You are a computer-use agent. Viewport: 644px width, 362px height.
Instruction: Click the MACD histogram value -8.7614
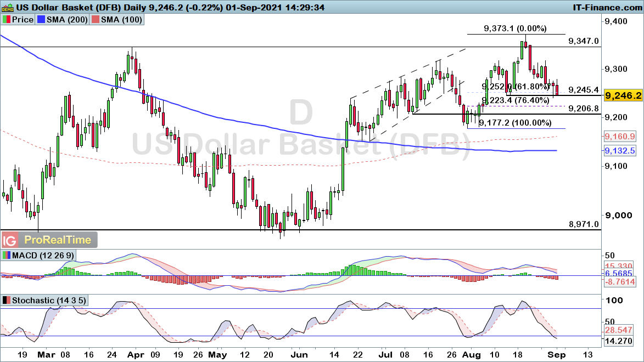pyautogui.click(x=620, y=281)
